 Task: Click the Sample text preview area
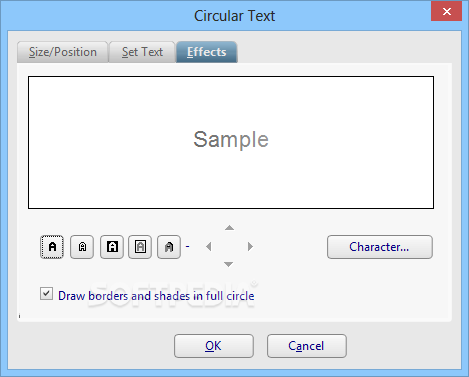click(231, 143)
